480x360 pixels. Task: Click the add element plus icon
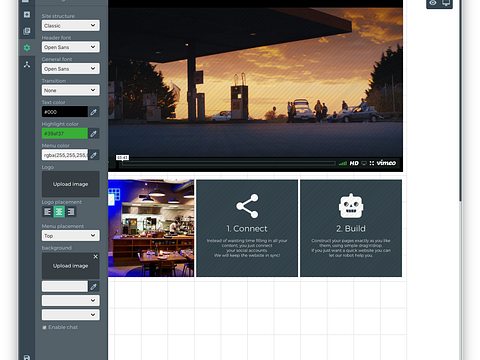(x=27, y=14)
